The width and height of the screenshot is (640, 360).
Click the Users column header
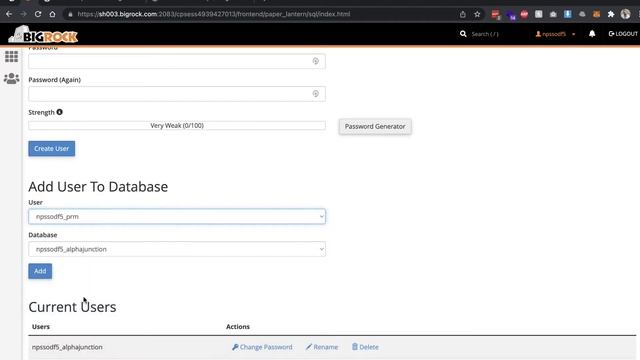[x=41, y=327]
